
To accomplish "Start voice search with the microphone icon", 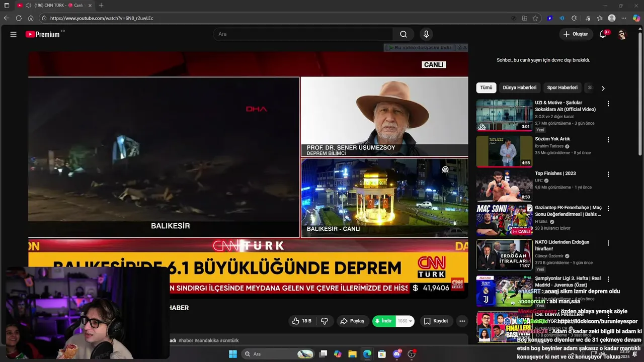I will coord(426,34).
